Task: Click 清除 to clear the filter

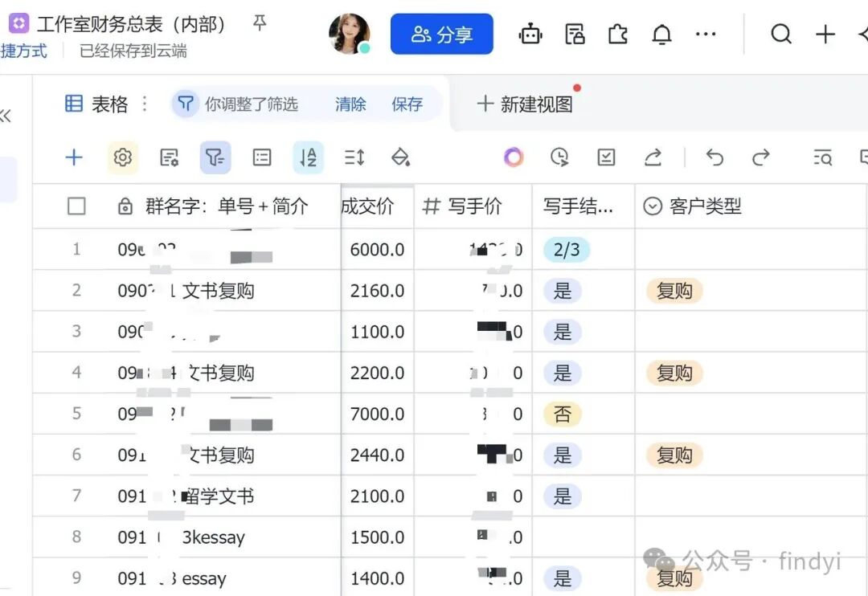Action: (350, 104)
